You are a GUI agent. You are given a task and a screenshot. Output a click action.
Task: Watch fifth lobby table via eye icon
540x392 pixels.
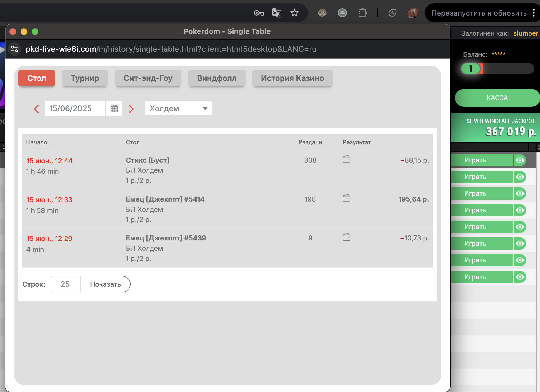(x=520, y=227)
